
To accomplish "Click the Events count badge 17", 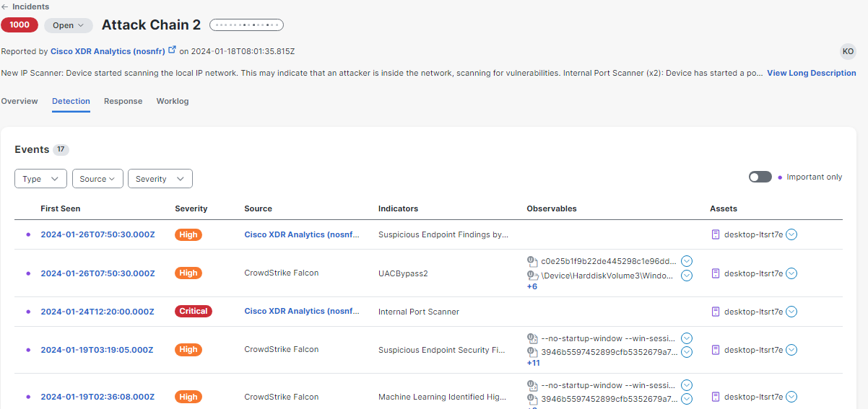I will (x=61, y=150).
